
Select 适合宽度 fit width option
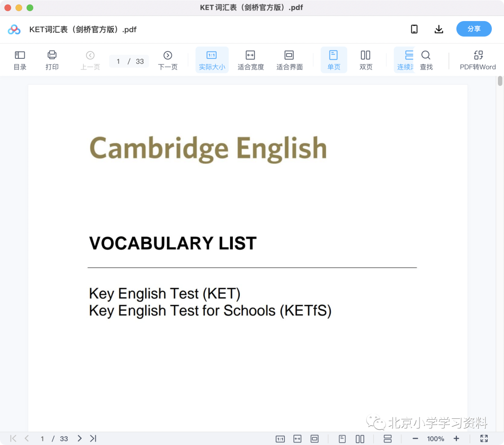[251, 60]
